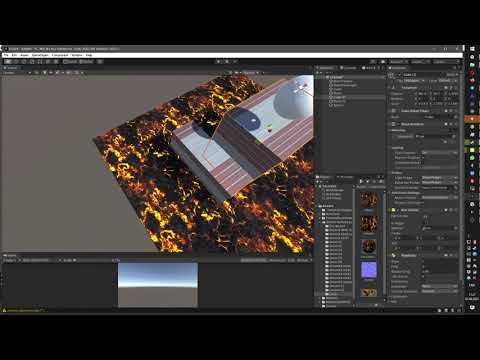Click the Step frame button
The width and height of the screenshot is (480, 360).
(235, 62)
